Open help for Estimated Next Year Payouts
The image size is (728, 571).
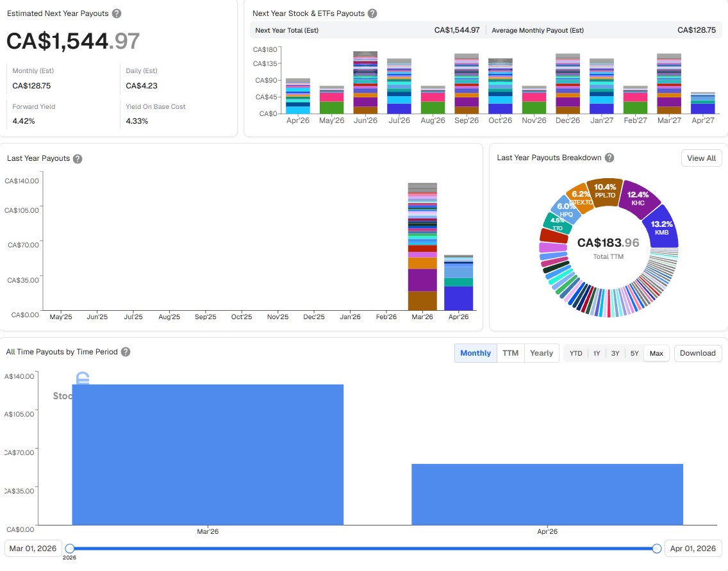click(x=117, y=13)
